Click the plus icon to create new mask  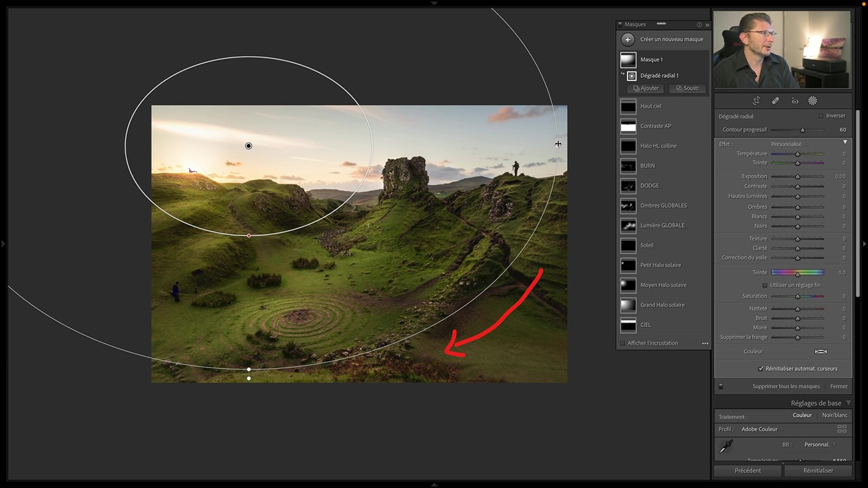coord(627,39)
